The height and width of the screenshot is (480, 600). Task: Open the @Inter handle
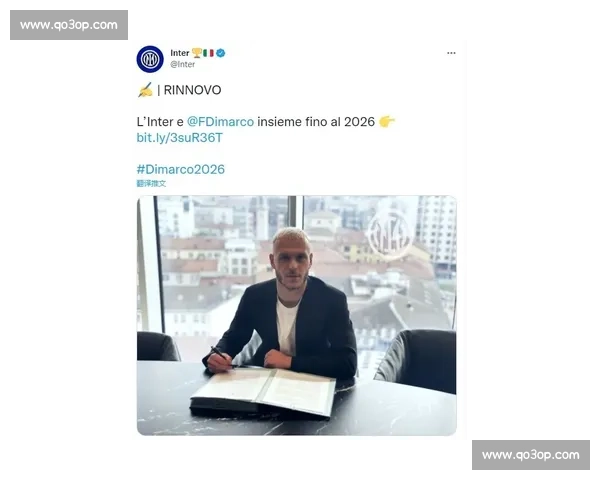point(183,64)
